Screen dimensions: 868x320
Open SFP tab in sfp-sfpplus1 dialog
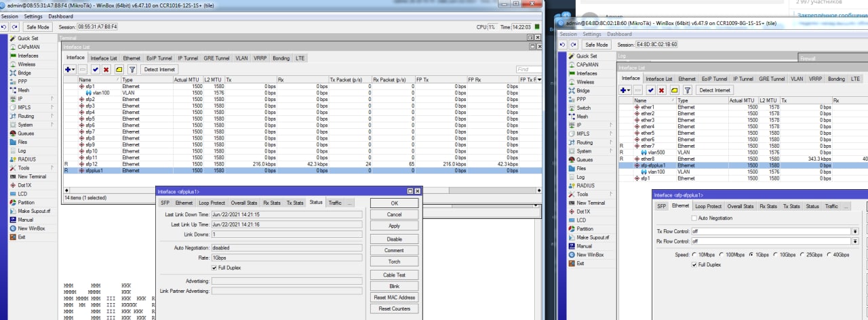click(662, 206)
